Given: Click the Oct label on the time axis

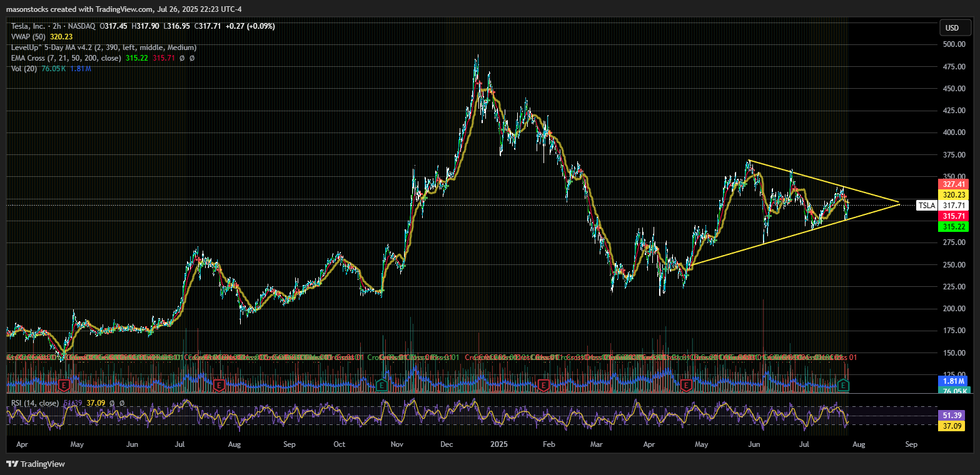Looking at the screenshot, I should [339, 445].
